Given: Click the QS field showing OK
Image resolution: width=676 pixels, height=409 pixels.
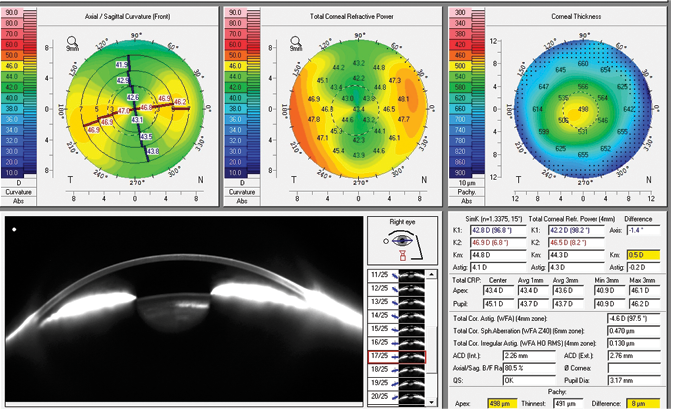Looking at the screenshot, I should click(x=529, y=381).
